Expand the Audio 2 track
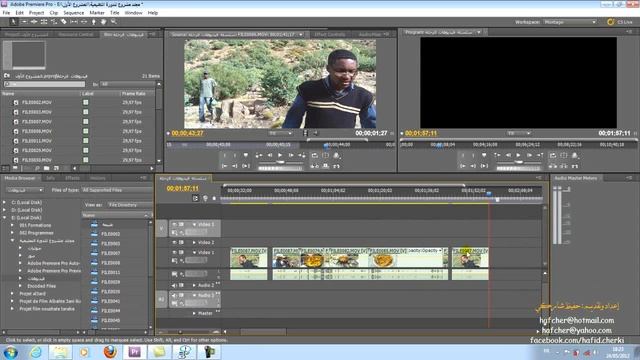Viewport: 640px width, 360px height. pos(194,285)
